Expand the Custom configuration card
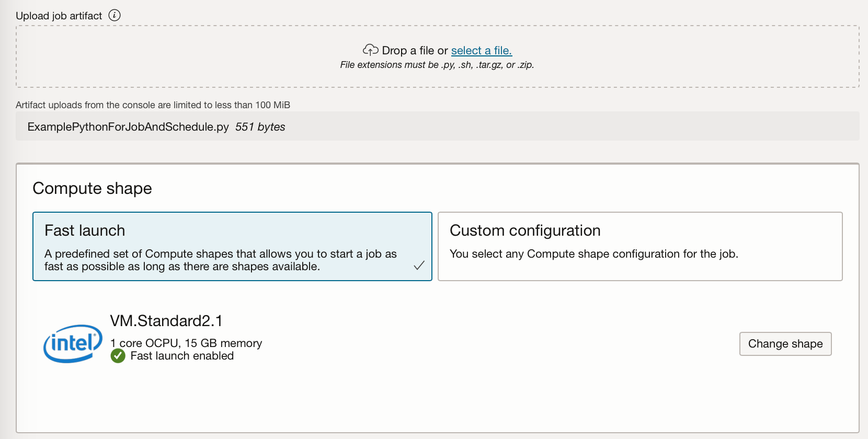Viewport: 868px width, 439px height. coord(640,246)
